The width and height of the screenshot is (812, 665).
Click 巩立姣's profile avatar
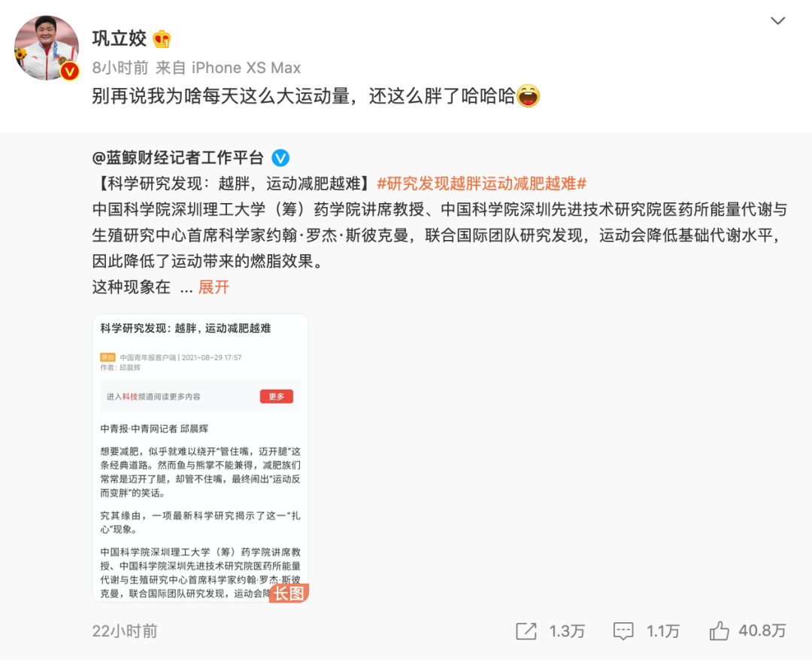(x=47, y=47)
